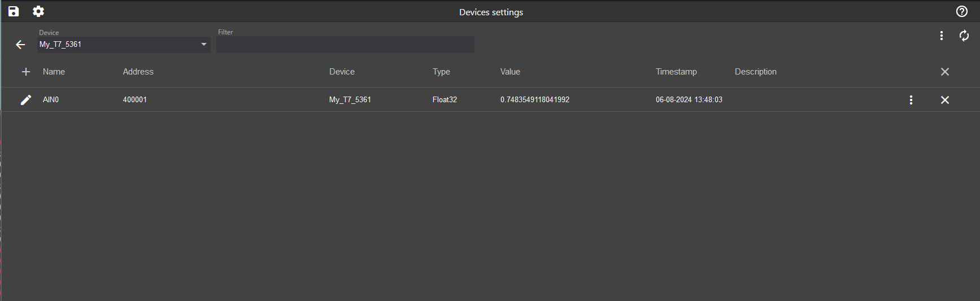Click the save icon in top bar
This screenshot has height=301, width=980.
coord(14,11)
